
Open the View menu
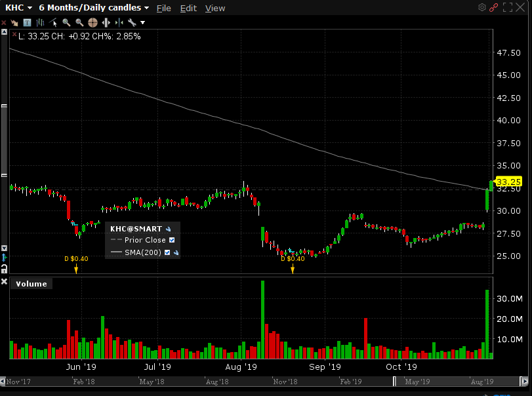215,9
